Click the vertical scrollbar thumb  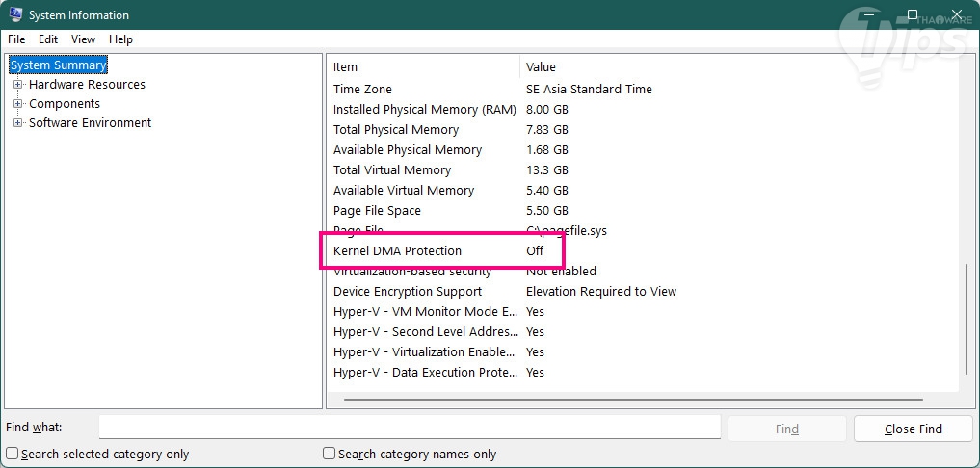click(967, 318)
